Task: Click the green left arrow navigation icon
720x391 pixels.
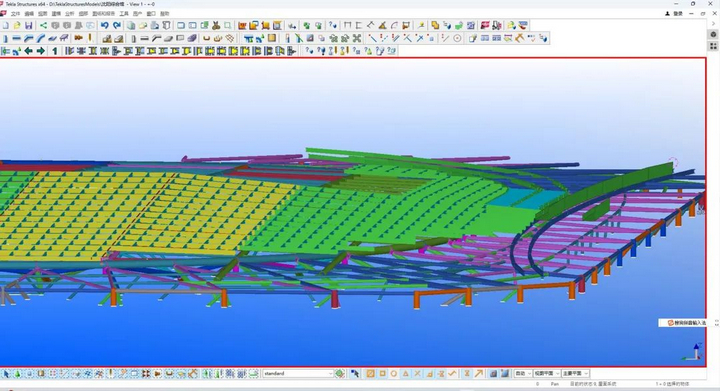Action: click(x=28, y=51)
